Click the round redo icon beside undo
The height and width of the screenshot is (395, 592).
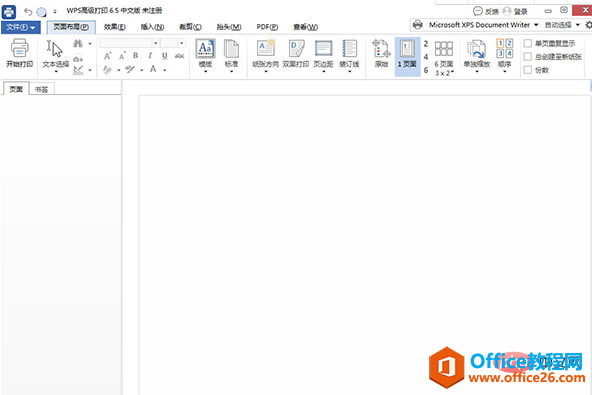(x=41, y=12)
